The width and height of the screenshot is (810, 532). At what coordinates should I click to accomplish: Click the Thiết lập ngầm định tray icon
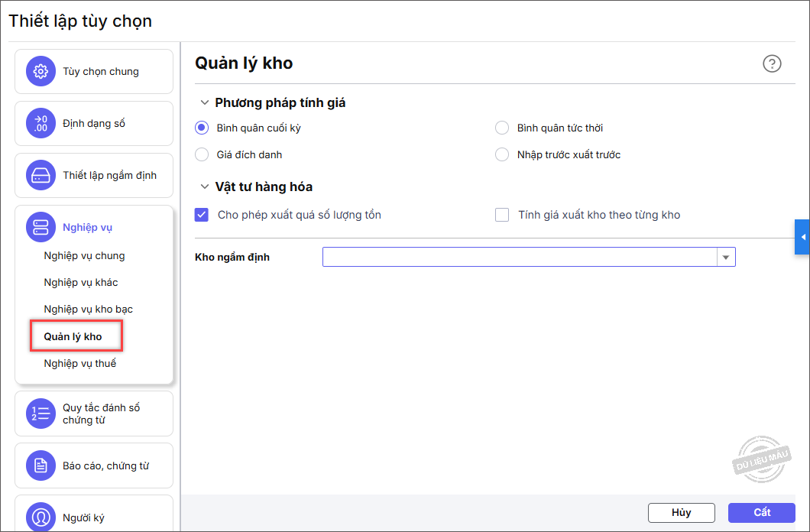(x=41, y=176)
